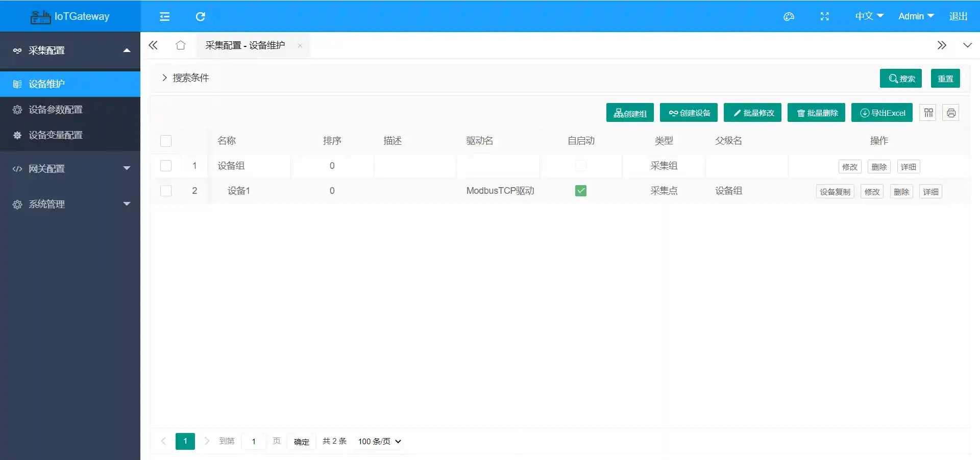Disable 自启动 checkbox for 设备1
980x460 pixels.
581,191
